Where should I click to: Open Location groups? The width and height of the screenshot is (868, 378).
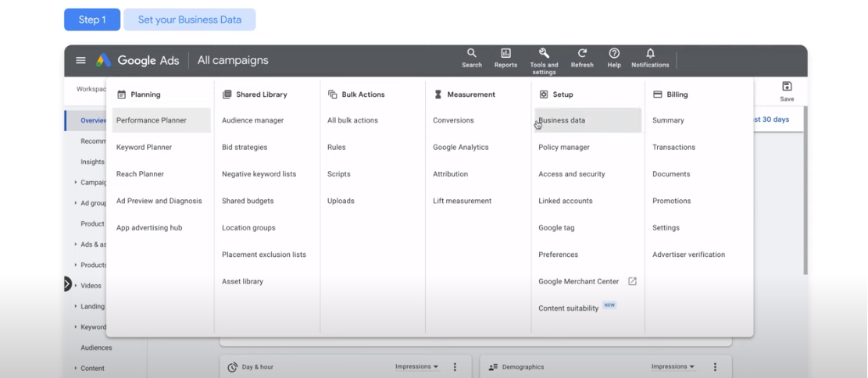coord(248,227)
